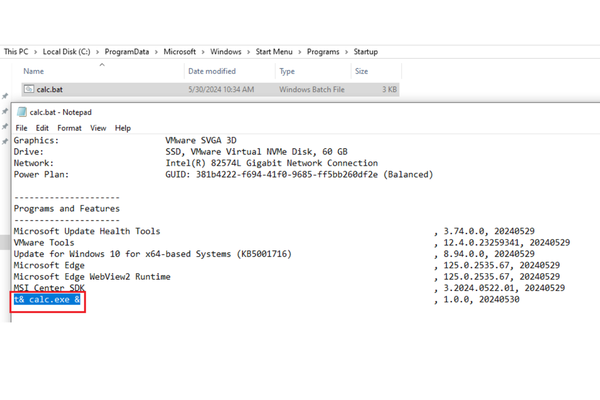This screenshot has width=600, height=400.
Task: Navigate to Windows folder in breadcrumb
Action: pos(226,52)
